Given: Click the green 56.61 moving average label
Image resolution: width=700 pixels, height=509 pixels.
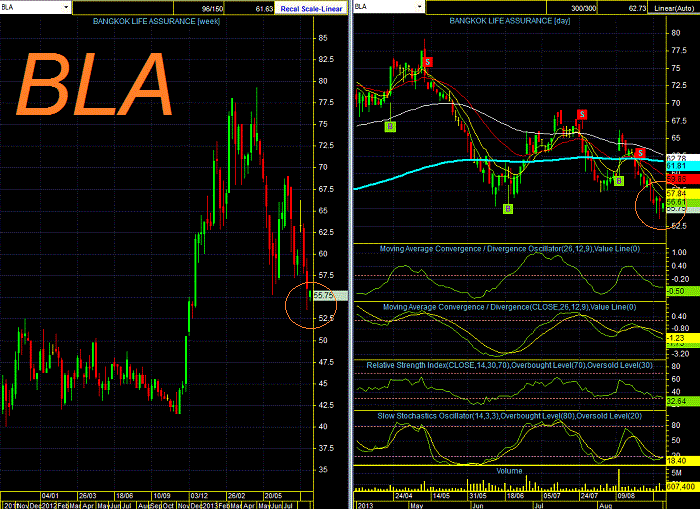Looking at the screenshot, I should pyautogui.click(x=682, y=203).
